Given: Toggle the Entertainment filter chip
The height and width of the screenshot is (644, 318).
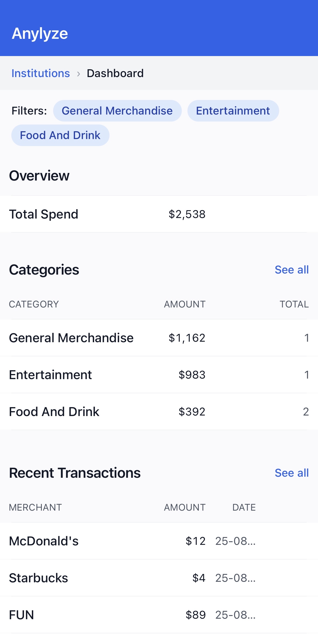Looking at the screenshot, I should pyautogui.click(x=233, y=111).
